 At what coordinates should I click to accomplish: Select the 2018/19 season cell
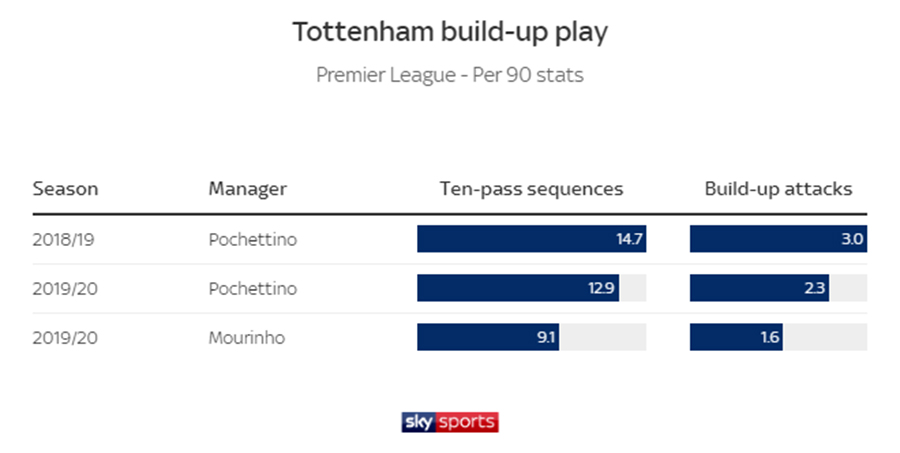click(x=63, y=239)
